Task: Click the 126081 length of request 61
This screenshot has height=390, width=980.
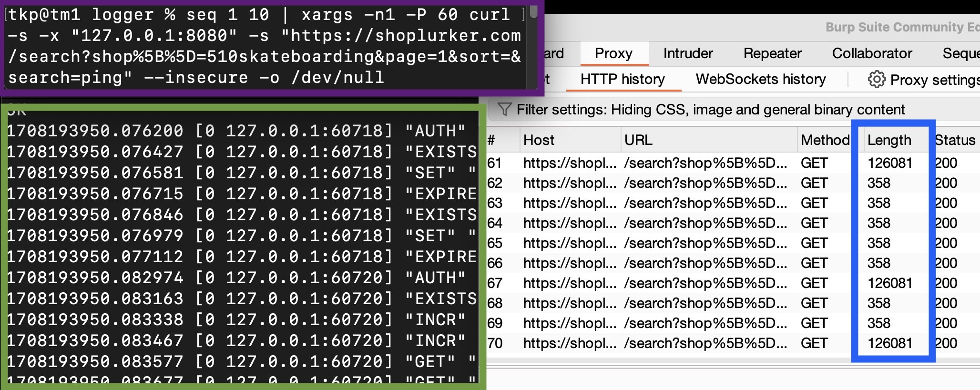Action: tap(890, 163)
